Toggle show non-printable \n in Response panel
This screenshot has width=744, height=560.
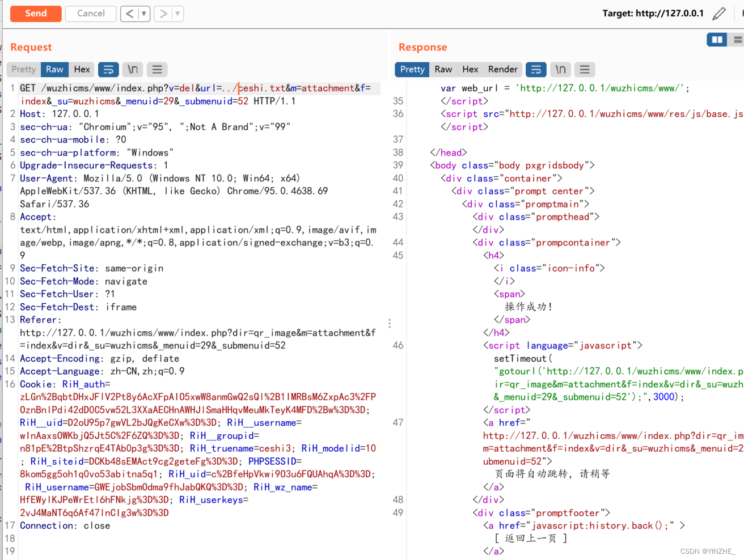pyautogui.click(x=560, y=69)
